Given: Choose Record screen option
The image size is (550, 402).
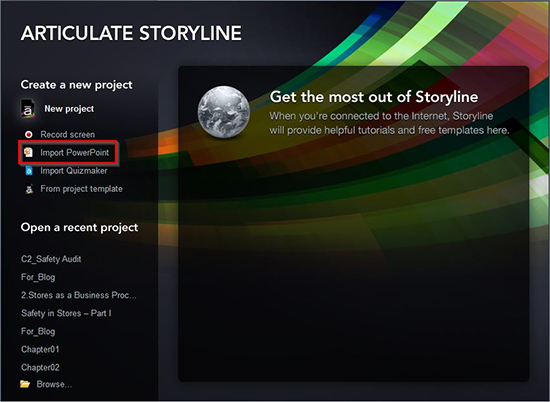Looking at the screenshot, I should (67, 134).
